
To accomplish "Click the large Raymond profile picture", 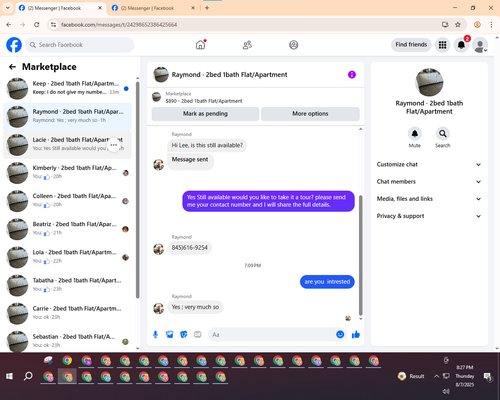I will [x=429, y=82].
